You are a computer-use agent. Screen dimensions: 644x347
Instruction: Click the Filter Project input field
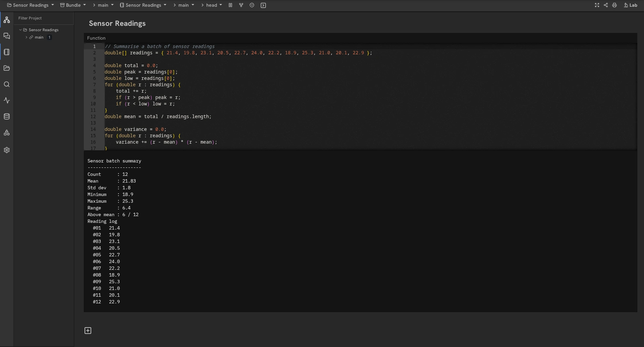pos(44,18)
